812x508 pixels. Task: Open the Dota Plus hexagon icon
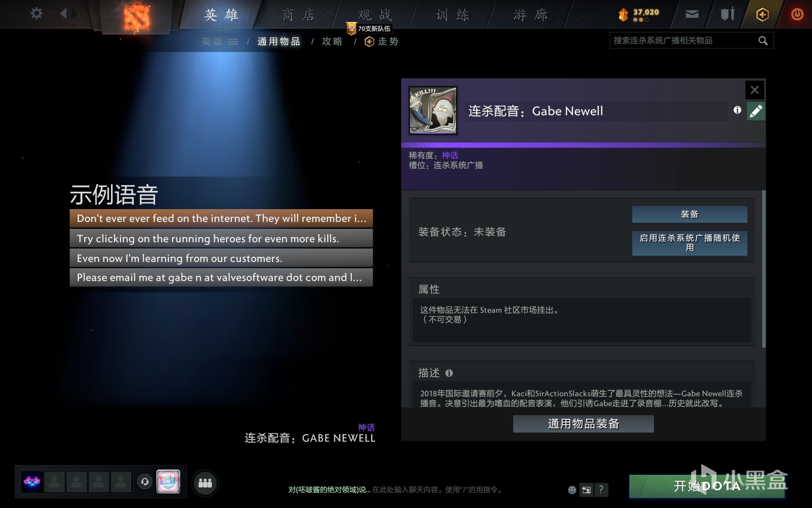tap(762, 14)
